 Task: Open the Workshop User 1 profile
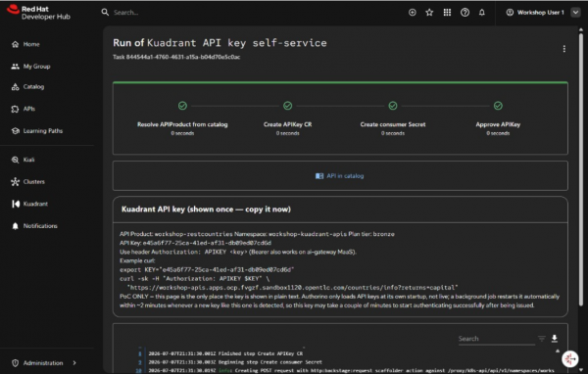(x=535, y=13)
